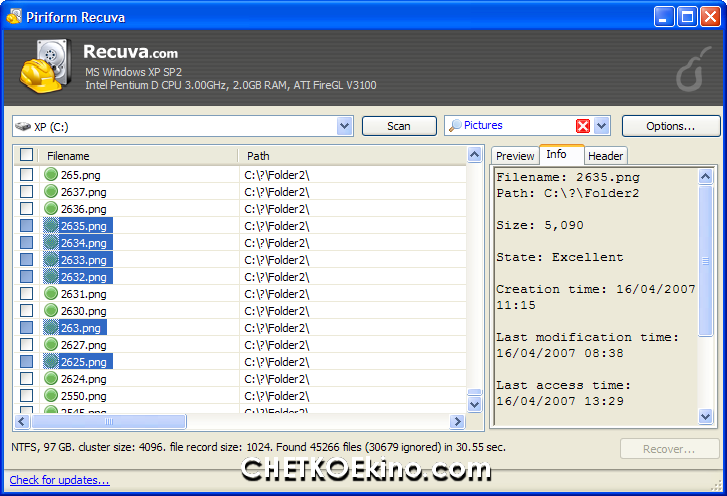Select the 2630.png filename
This screenshot has height=496, width=727.
click(83, 311)
